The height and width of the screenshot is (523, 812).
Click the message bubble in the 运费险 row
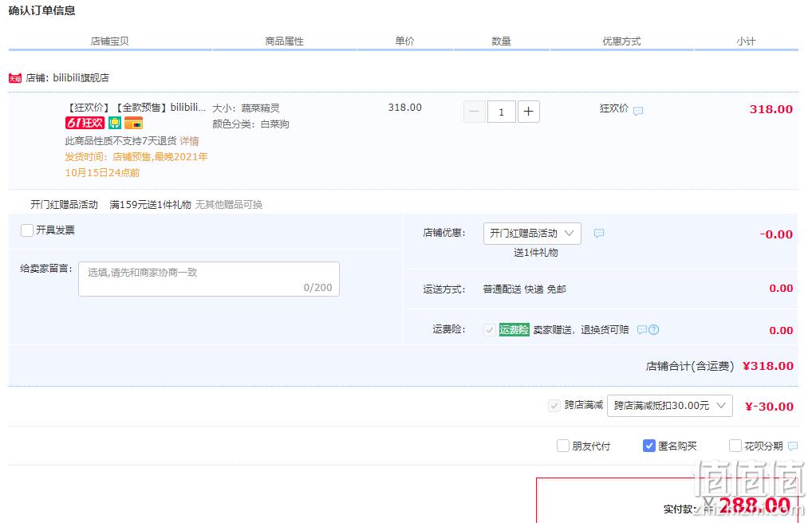(641, 330)
